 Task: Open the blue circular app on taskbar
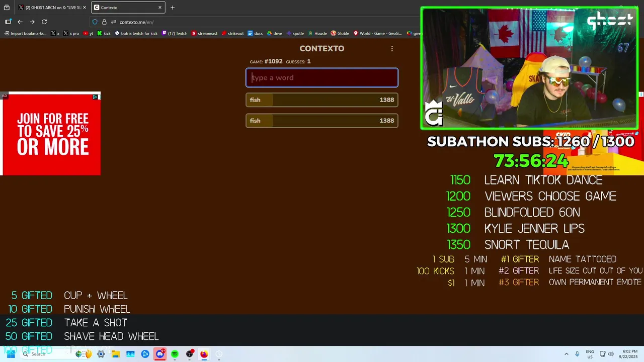(x=145, y=354)
